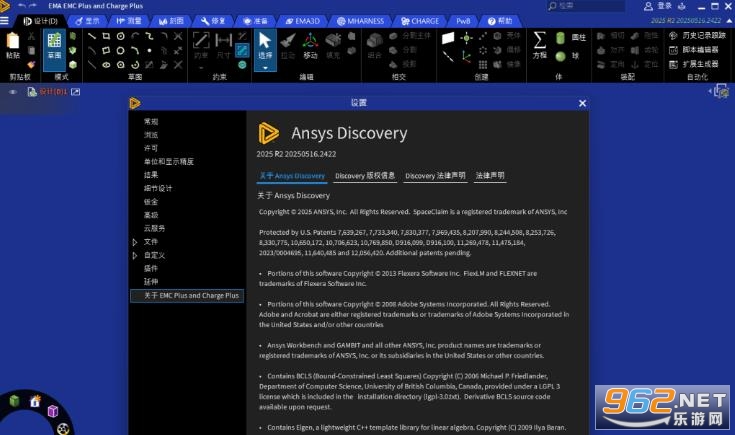Open the last 法律声明 tab

pyautogui.click(x=490, y=176)
